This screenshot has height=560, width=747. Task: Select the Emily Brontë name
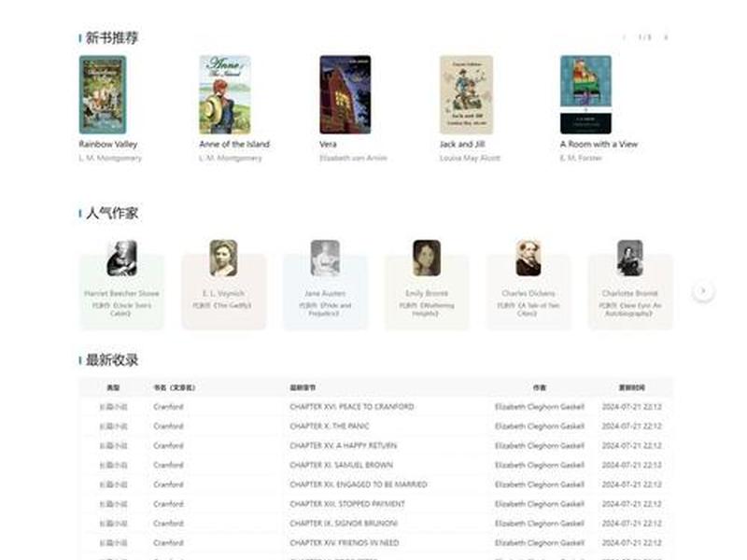pos(427,293)
